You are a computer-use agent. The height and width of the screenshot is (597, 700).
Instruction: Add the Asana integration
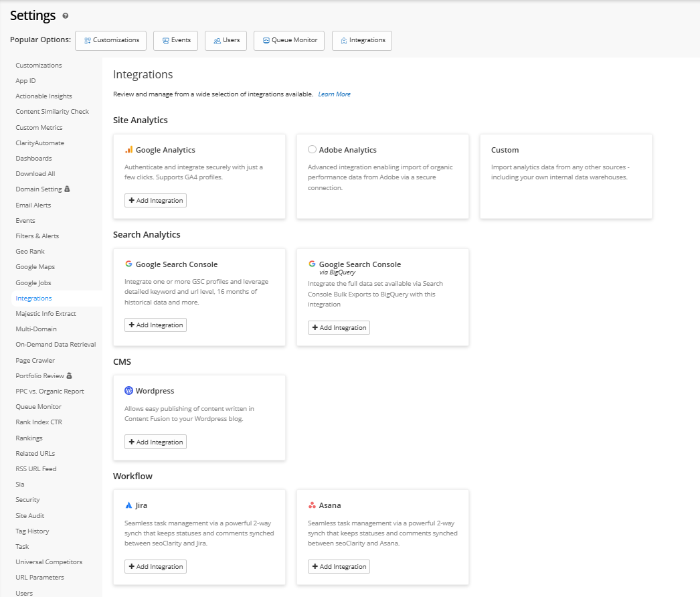(x=339, y=567)
